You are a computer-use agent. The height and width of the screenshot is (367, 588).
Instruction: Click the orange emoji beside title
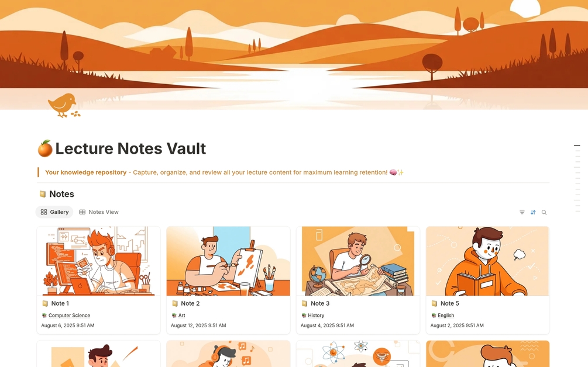pyautogui.click(x=45, y=148)
